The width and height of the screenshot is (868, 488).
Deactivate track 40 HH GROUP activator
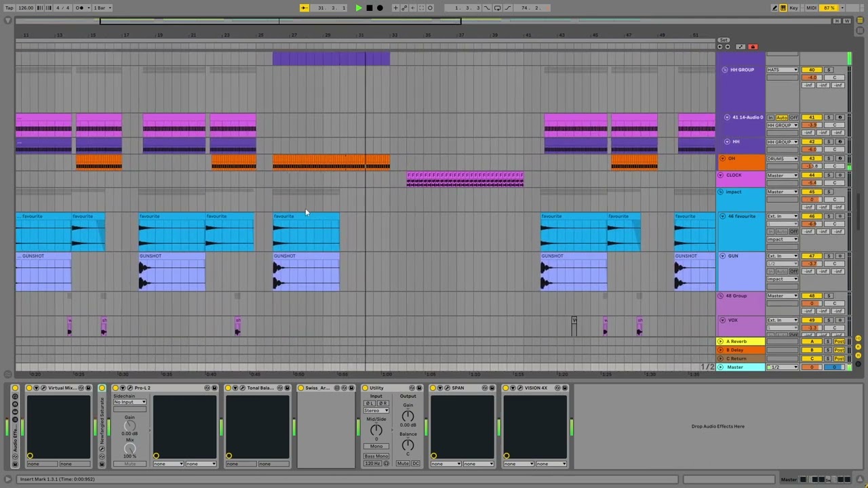click(x=812, y=70)
